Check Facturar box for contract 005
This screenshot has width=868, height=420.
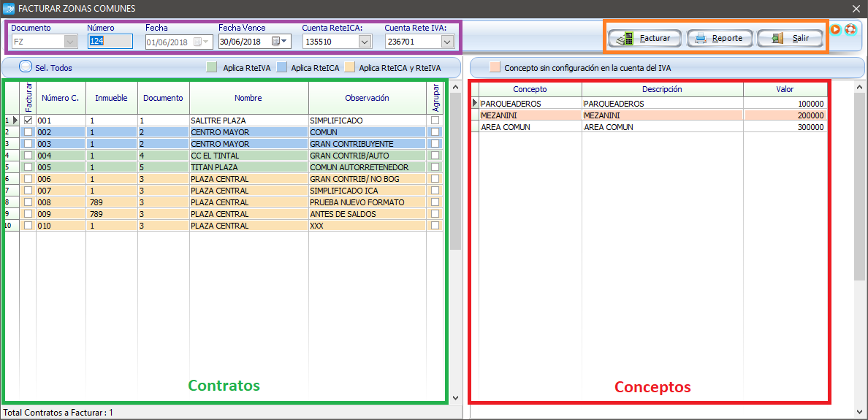pos(28,167)
